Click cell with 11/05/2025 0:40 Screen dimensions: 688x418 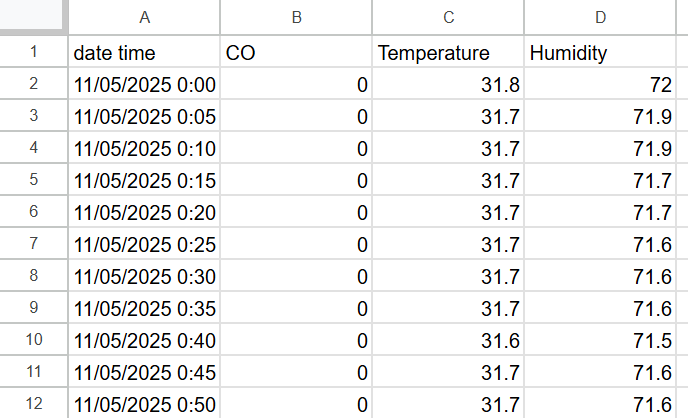click(146, 341)
